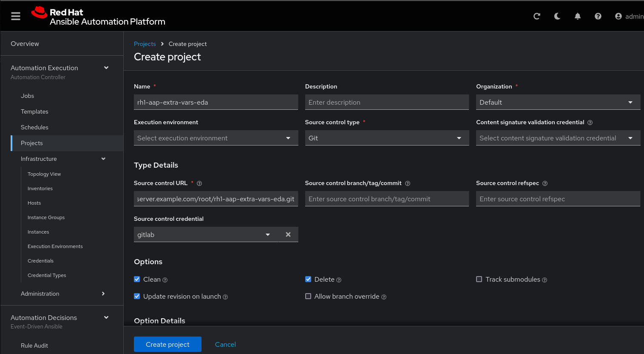Open Credentials in sidebar
Screen dimensions: 644x354
click(40, 261)
